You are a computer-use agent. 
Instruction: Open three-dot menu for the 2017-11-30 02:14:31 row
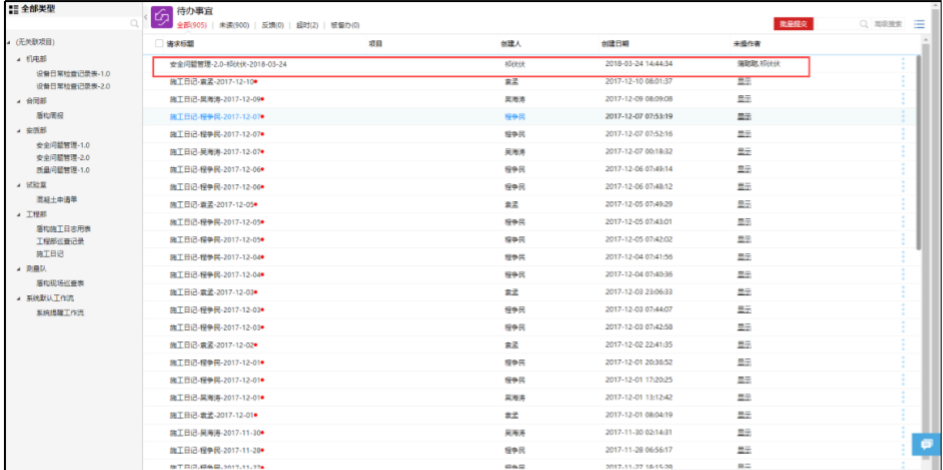[x=903, y=433]
